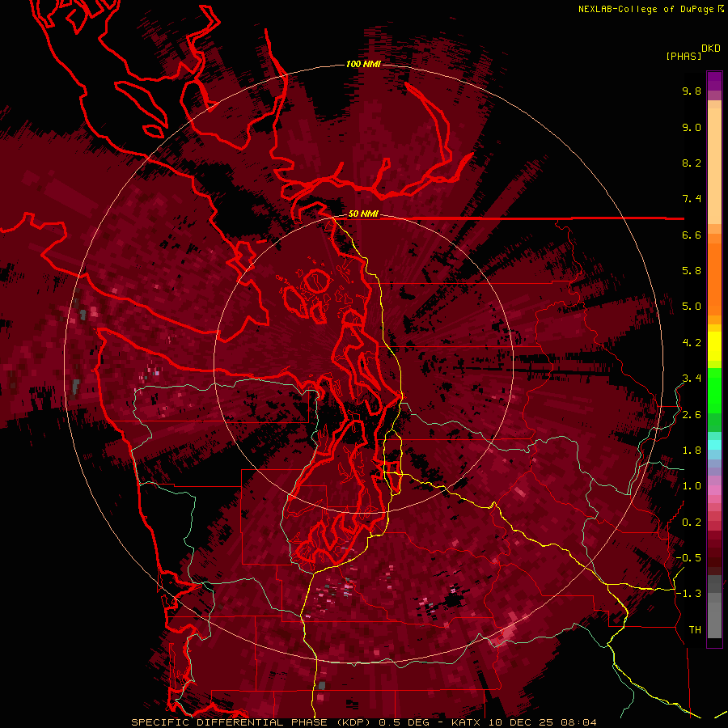
Task: Pick the bright green color bar segment
Action: [714, 390]
